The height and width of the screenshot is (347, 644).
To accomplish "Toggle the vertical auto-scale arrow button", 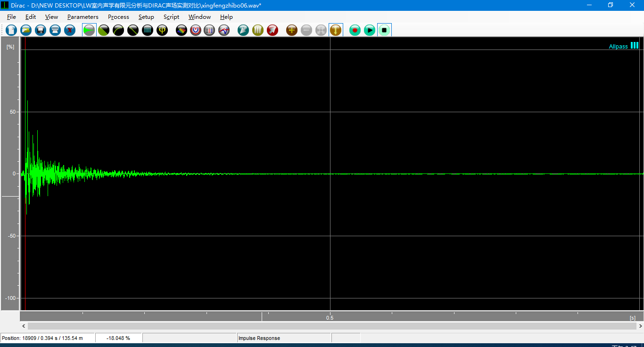I will pos(336,30).
